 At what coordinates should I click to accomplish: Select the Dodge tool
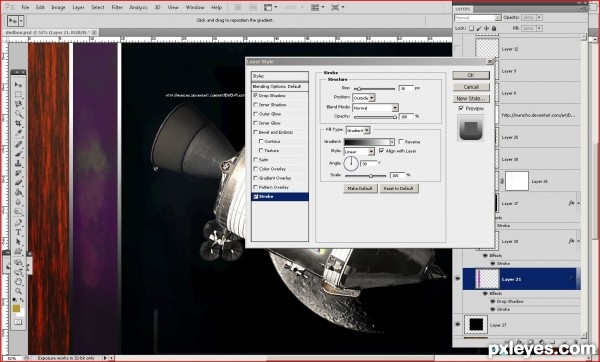(18, 211)
